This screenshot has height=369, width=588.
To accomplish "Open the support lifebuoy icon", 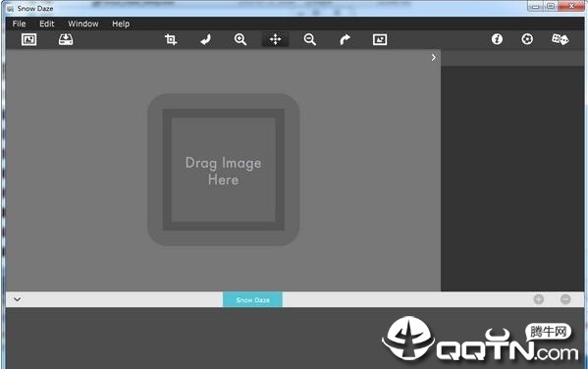I will [527, 39].
